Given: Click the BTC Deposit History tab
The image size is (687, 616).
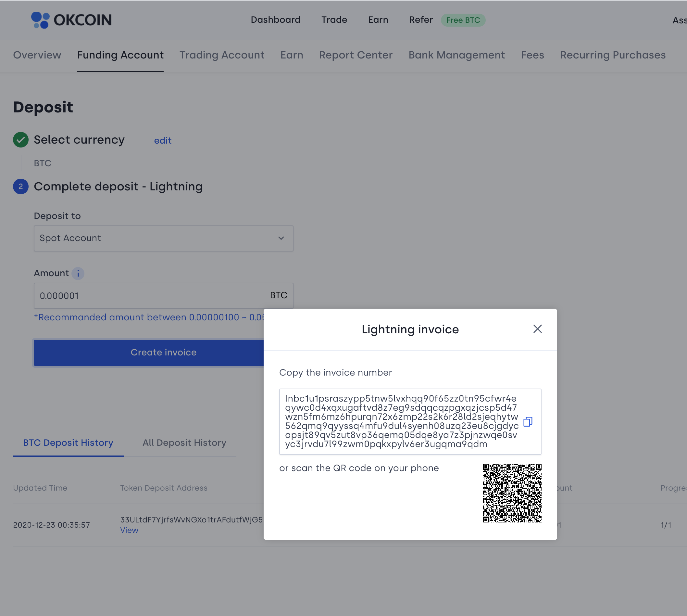Looking at the screenshot, I should 68,443.
